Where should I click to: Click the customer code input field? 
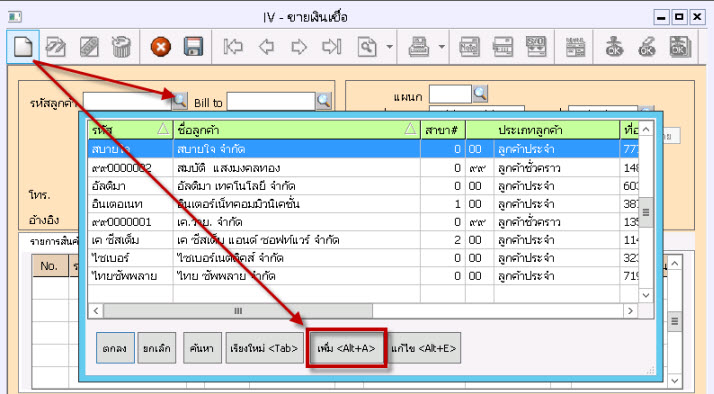pos(127,101)
